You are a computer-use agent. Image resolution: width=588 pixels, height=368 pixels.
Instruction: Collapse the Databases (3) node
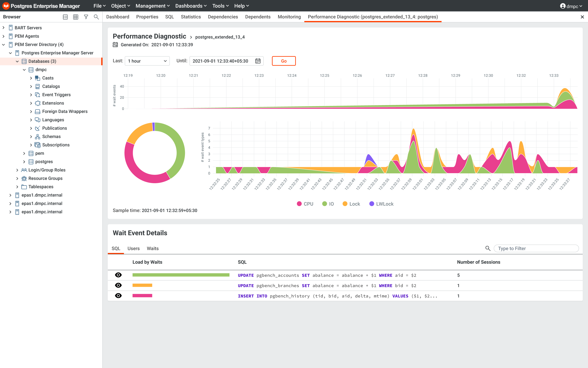click(17, 61)
